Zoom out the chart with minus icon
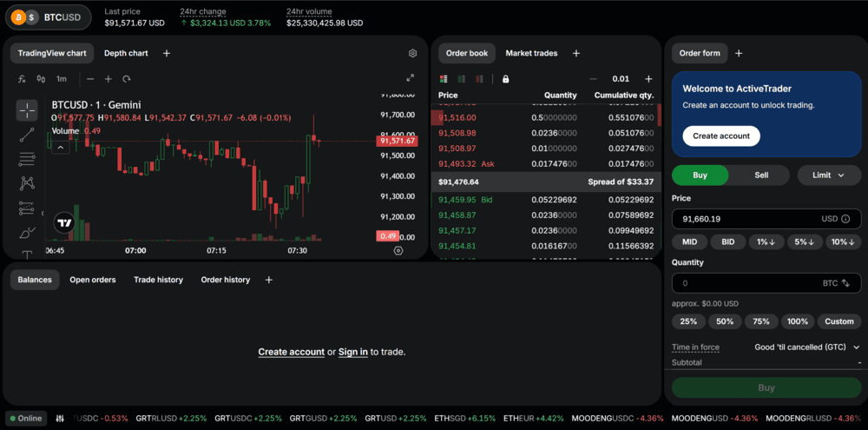The image size is (868, 430). pos(90,79)
